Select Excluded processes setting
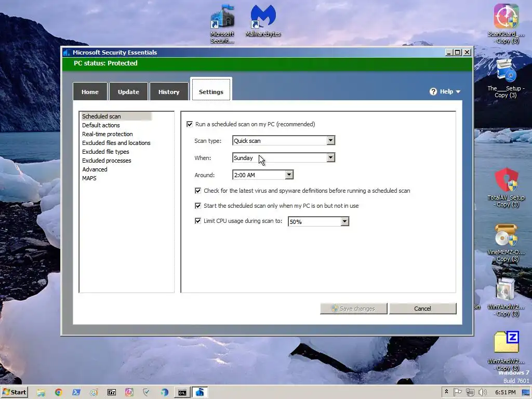Image resolution: width=532 pixels, height=399 pixels. point(107,161)
